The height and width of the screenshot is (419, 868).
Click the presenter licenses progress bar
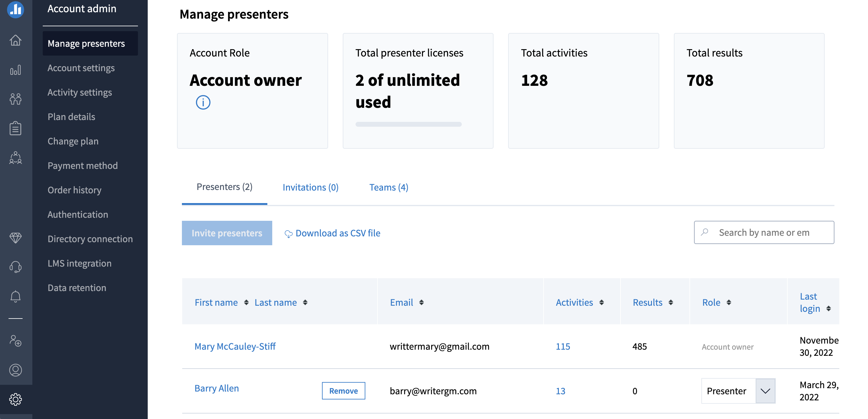[408, 124]
